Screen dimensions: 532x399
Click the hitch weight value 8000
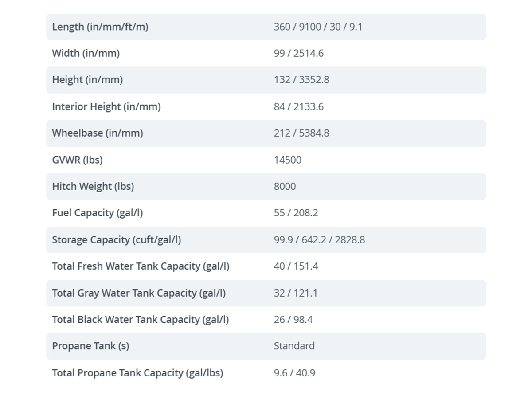click(x=285, y=187)
